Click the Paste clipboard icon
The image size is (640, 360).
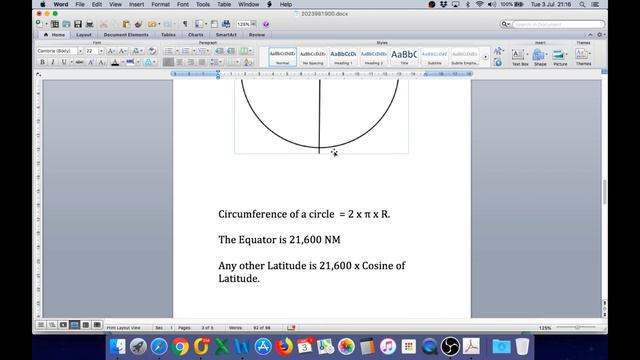pyautogui.click(x=126, y=24)
